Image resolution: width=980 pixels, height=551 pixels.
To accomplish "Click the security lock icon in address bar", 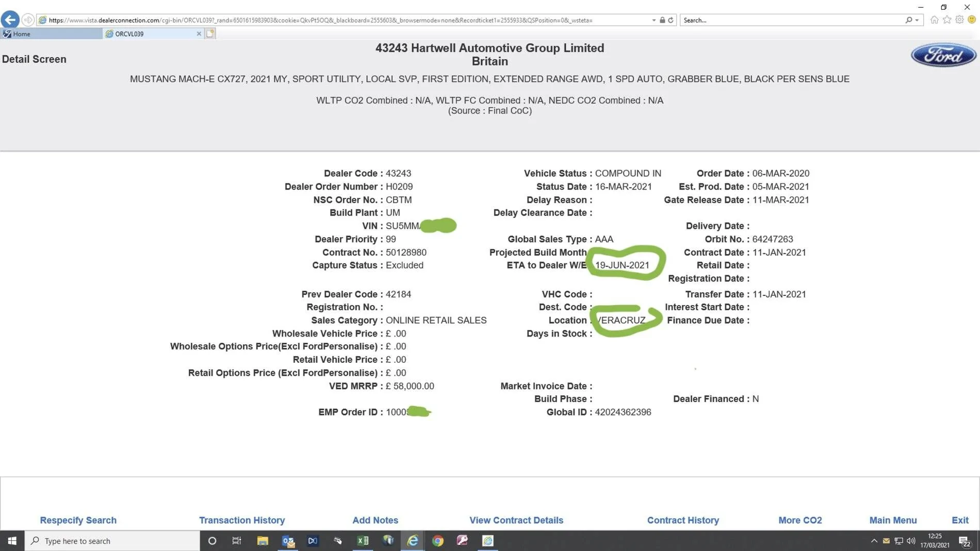I will click(662, 20).
